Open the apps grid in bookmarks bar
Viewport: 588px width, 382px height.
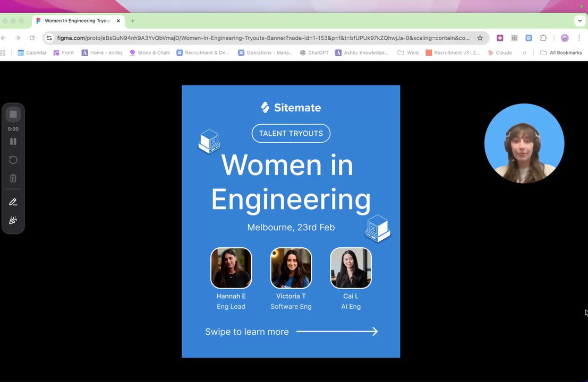pyautogui.click(x=3, y=53)
